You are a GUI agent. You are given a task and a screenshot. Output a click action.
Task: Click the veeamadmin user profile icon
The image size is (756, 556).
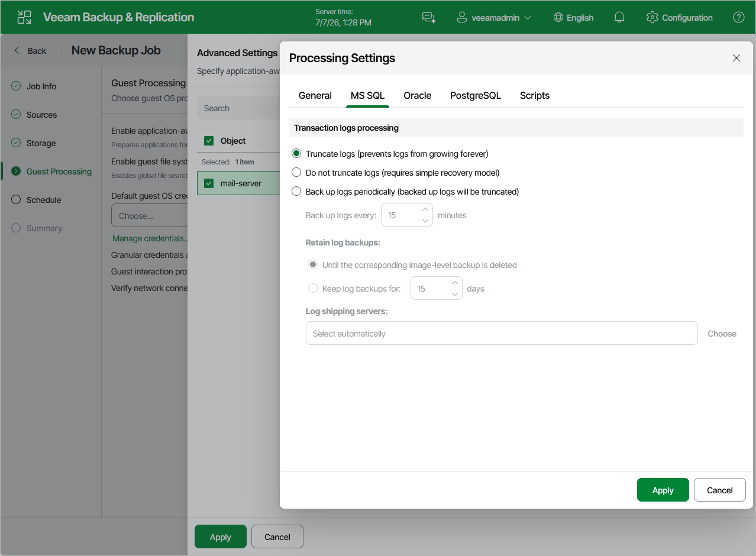[x=462, y=17]
